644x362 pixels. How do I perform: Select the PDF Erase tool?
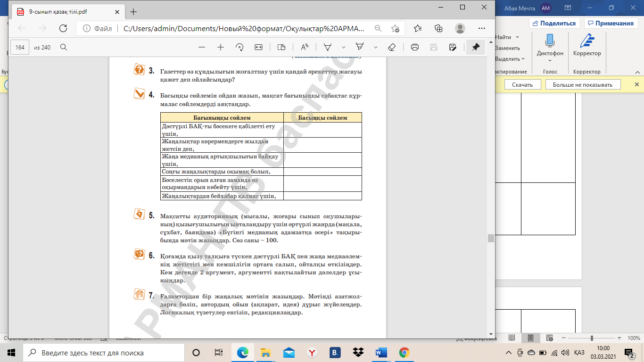point(391,47)
